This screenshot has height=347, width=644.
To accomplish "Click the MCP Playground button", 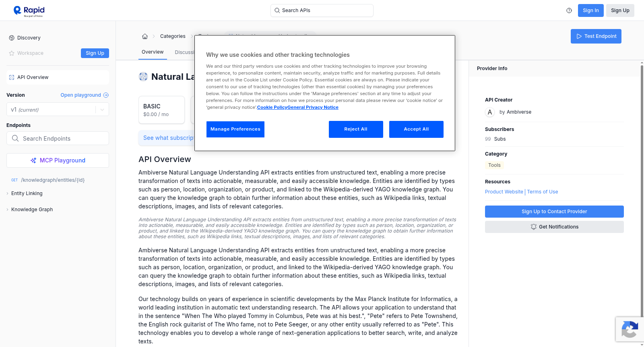I will click(58, 160).
